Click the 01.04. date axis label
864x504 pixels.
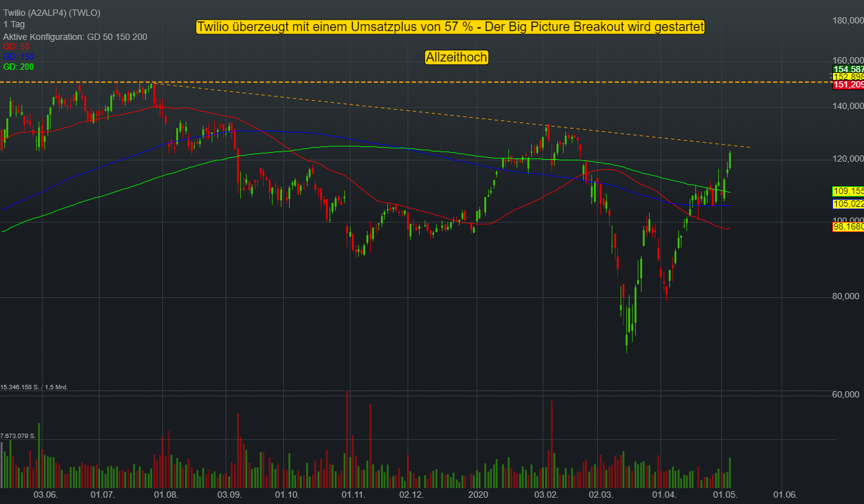click(x=663, y=494)
